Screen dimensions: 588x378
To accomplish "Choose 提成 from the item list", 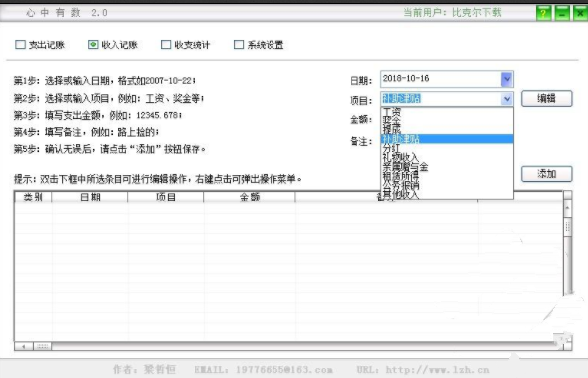I will 447,129.
